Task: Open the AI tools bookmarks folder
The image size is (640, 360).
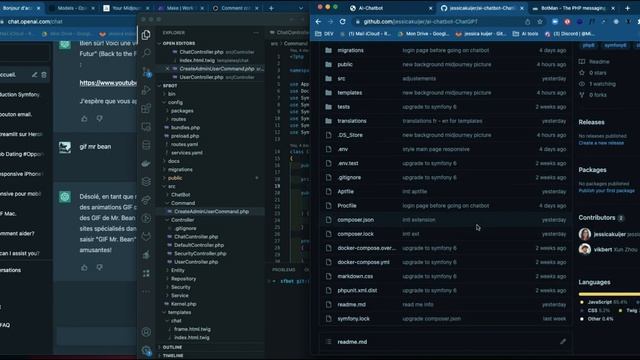Action: click(x=525, y=34)
